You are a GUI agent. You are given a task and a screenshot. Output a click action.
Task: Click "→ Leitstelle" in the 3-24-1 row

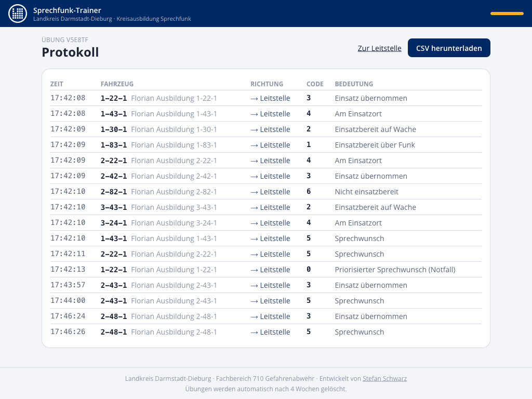(x=270, y=223)
